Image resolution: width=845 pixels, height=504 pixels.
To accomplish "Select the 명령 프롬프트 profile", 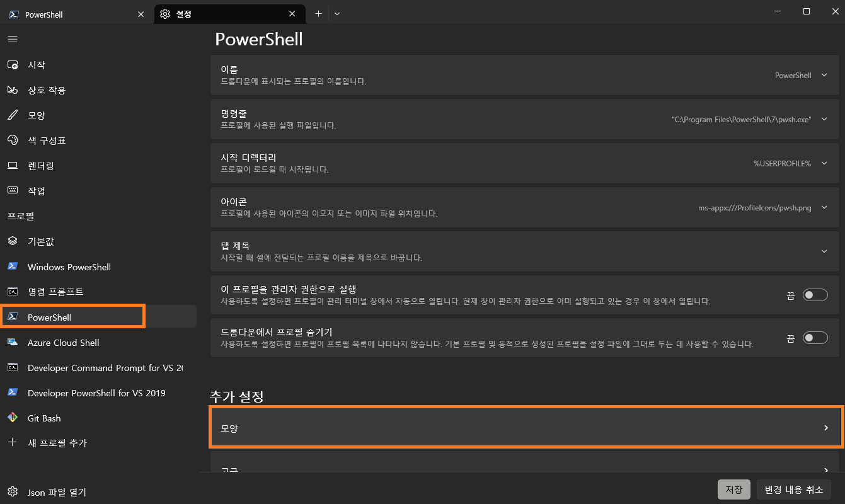I will tap(99, 292).
